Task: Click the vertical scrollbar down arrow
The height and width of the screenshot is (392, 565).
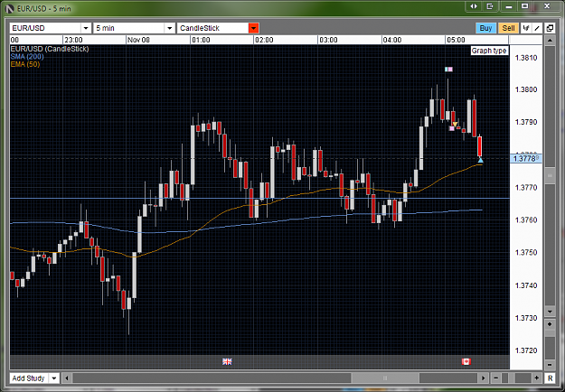Action: pos(550,312)
